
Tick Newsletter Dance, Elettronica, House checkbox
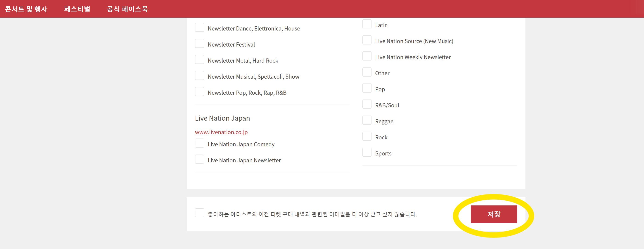coord(199,28)
